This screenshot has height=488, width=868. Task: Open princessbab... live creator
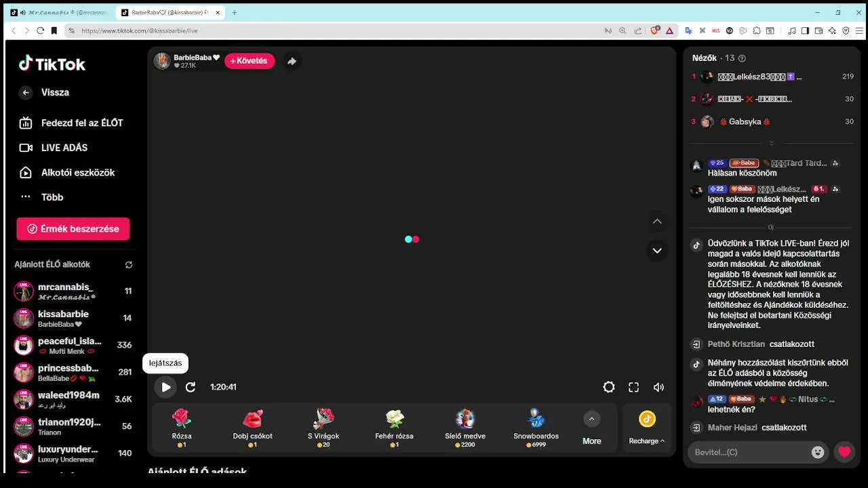coord(73,373)
